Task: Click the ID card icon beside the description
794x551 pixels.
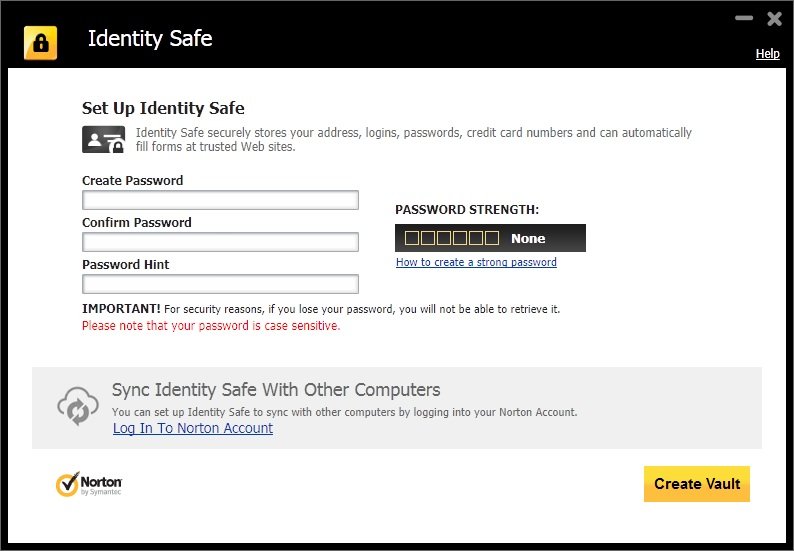Action: [x=103, y=139]
